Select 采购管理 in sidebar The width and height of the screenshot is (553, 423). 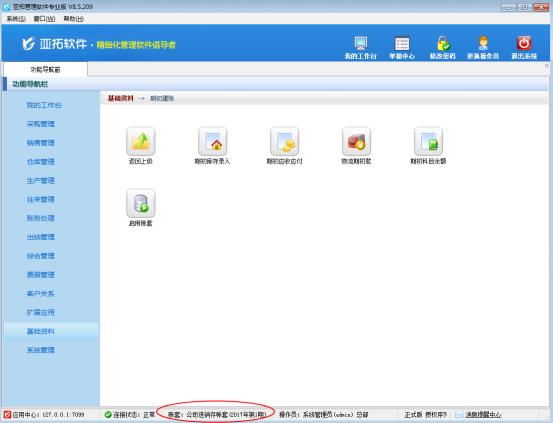pos(41,124)
